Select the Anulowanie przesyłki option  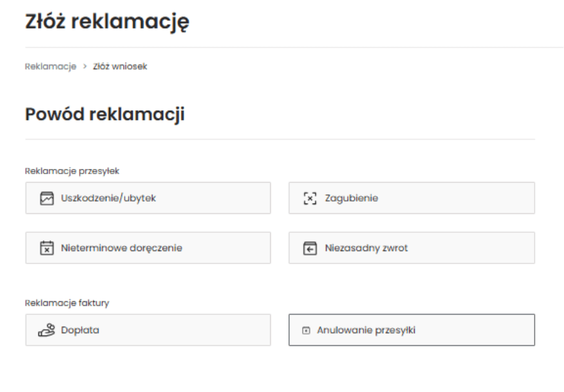411,330
